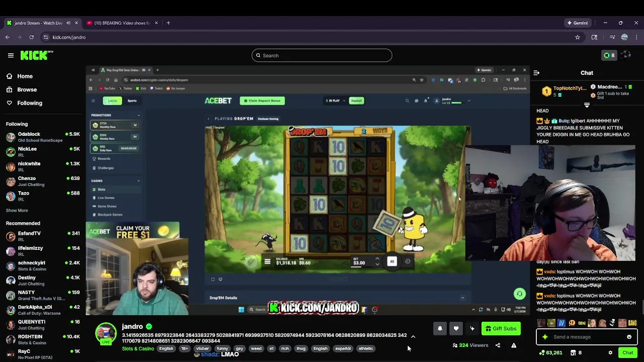
Task: Open RayC recommended channel
Action: point(43,354)
